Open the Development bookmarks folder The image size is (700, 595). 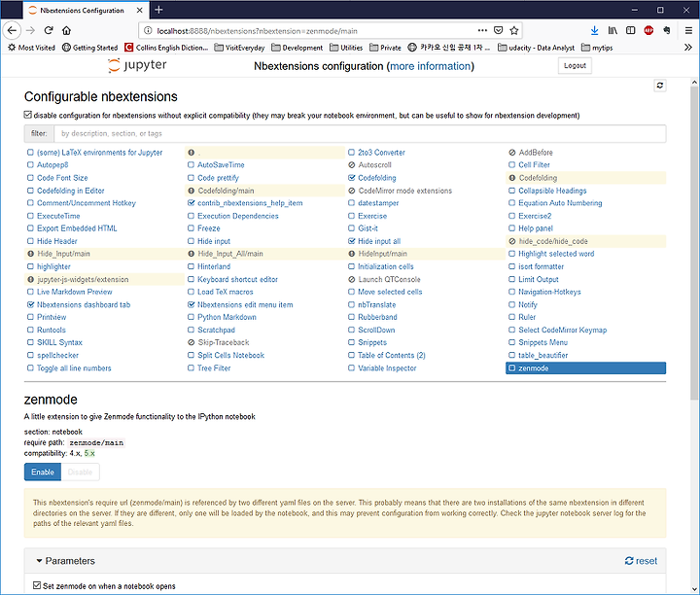297,48
